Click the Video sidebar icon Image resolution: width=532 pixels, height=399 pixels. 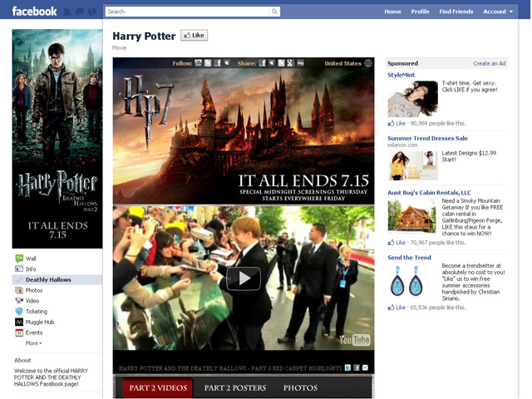click(x=19, y=301)
